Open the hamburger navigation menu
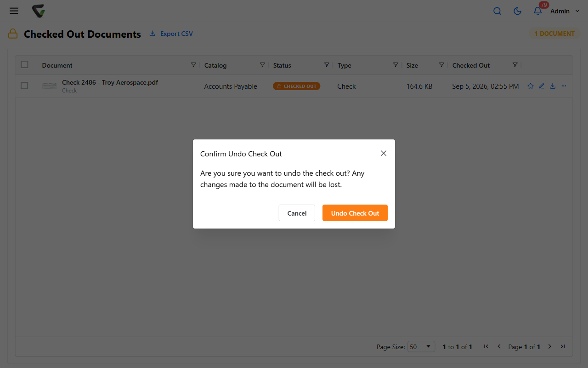588x368 pixels. point(14,11)
